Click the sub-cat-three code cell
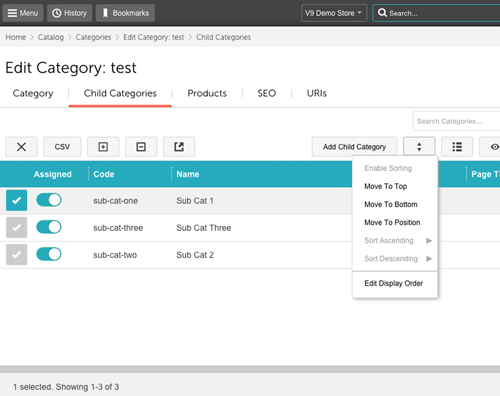500x396 pixels. pos(118,228)
